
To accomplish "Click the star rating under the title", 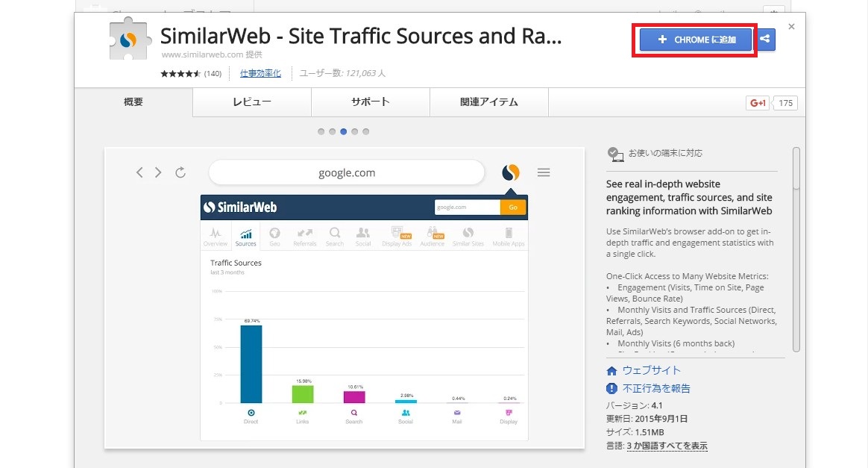I will click(180, 73).
